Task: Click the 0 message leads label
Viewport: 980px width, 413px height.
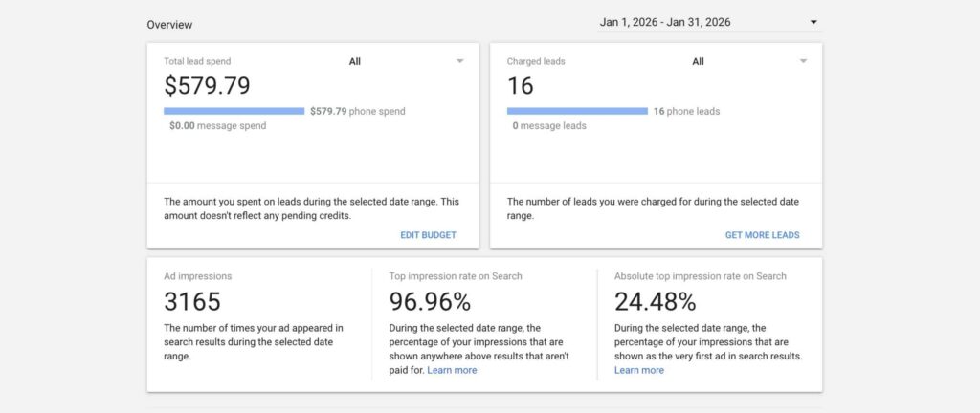Action: pyautogui.click(x=549, y=125)
